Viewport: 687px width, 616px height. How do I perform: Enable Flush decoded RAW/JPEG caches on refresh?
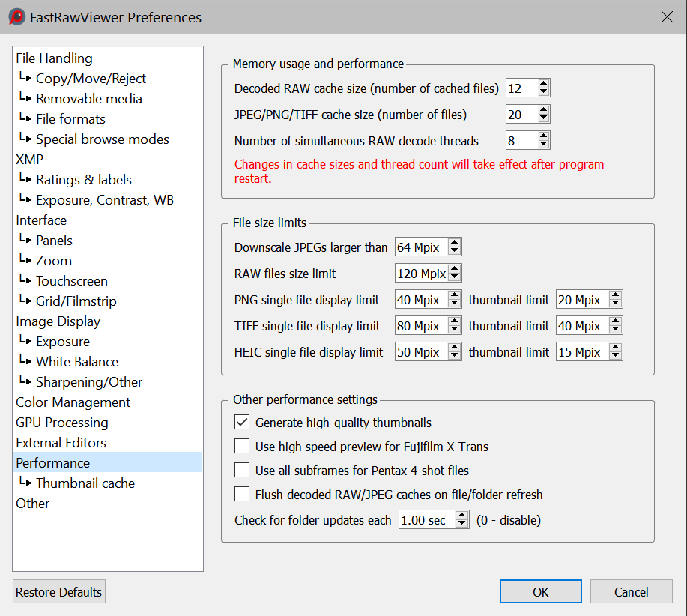(x=242, y=495)
